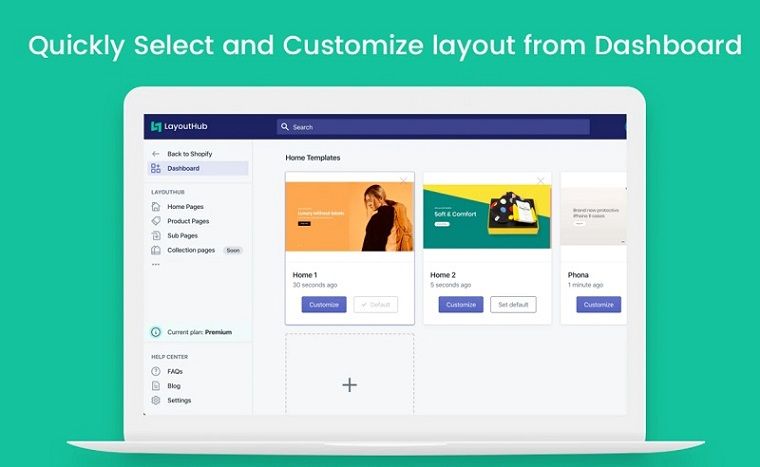
Task: Open Sub Pages section
Action: tap(182, 236)
